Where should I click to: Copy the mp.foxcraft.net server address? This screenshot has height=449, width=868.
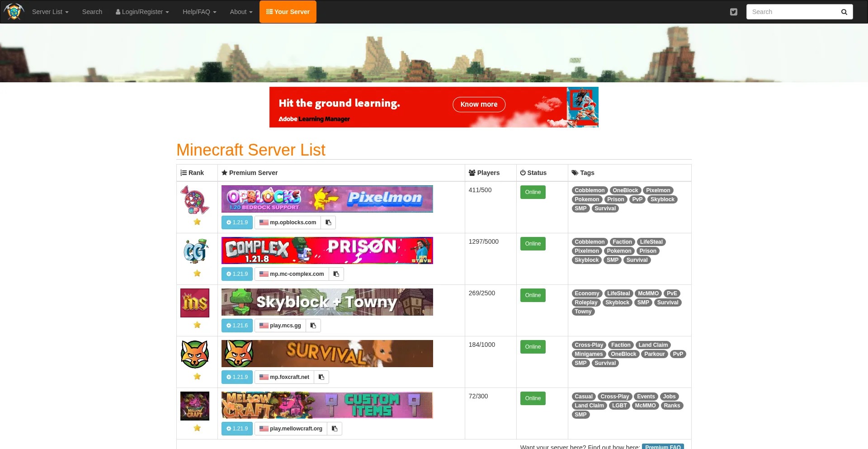pyautogui.click(x=321, y=377)
